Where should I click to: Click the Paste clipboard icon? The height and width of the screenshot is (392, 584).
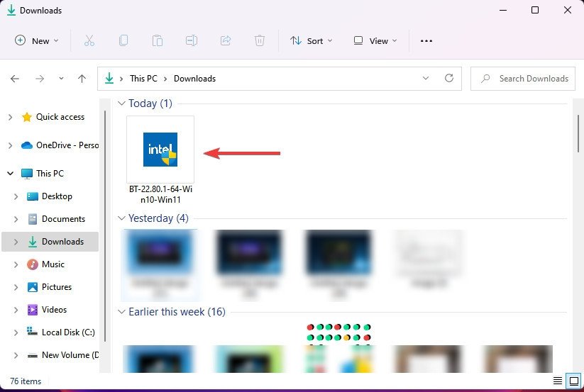tap(158, 40)
